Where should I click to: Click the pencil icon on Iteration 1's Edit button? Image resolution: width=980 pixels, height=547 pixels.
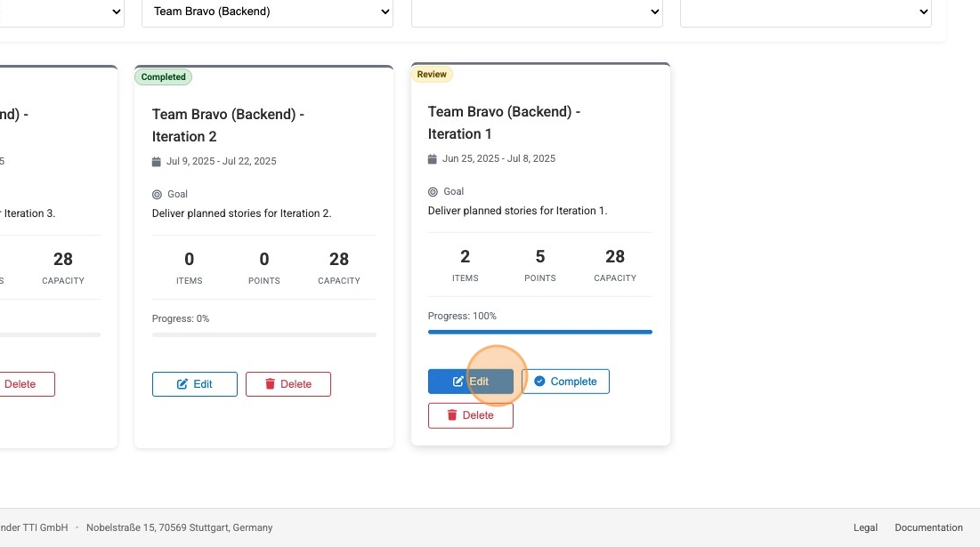click(x=460, y=381)
